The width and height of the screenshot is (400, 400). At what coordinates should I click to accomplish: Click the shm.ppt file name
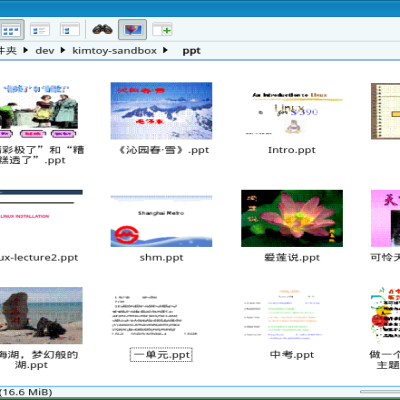161,258
